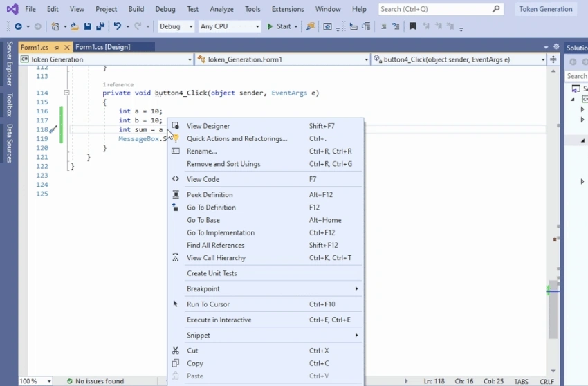This screenshot has width=588, height=386.
Task: Select View Designer from the context menu
Action: pos(266,126)
